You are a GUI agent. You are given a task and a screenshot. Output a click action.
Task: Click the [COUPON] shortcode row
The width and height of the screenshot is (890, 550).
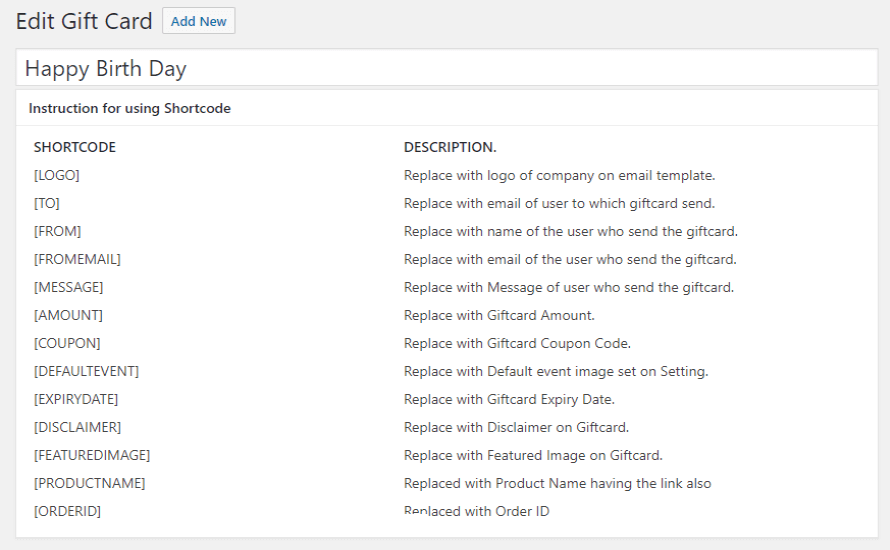(x=67, y=343)
